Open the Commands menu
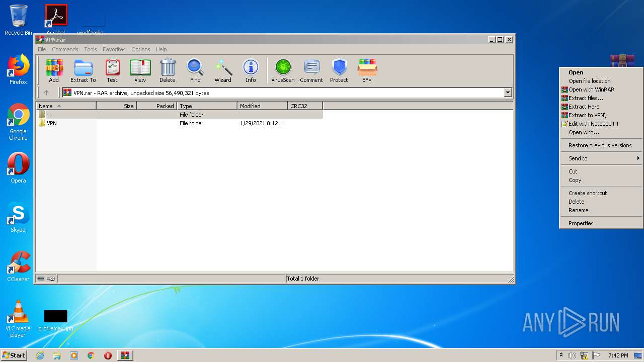 tap(65, 49)
